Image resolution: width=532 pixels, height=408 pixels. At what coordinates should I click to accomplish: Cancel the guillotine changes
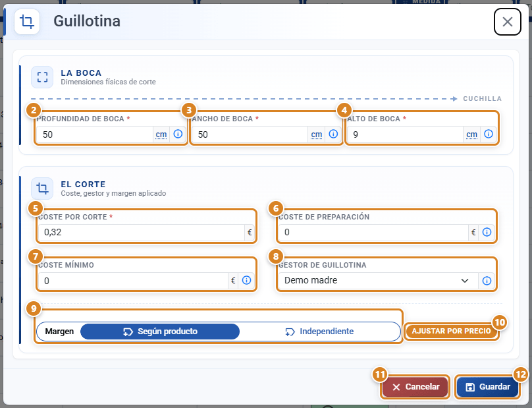click(415, 387)
